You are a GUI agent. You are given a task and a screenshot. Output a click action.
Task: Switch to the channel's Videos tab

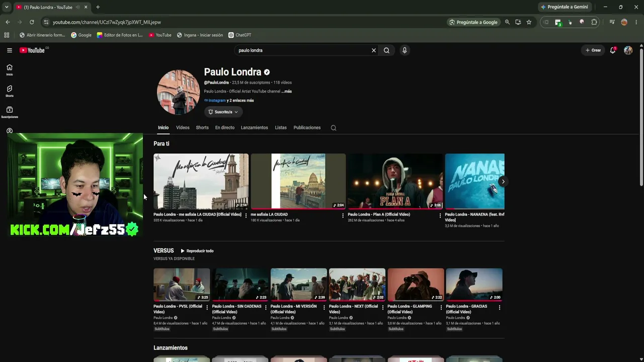pos(183,128)
